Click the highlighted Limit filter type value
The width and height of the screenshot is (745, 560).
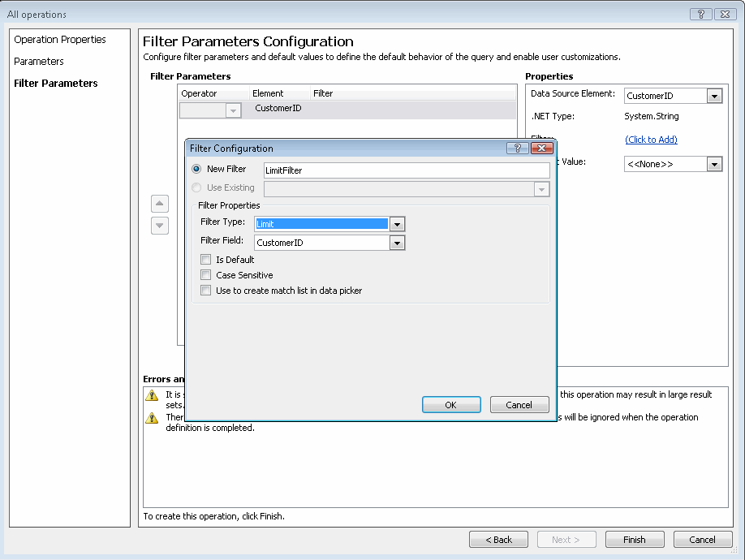coord(321,224)
